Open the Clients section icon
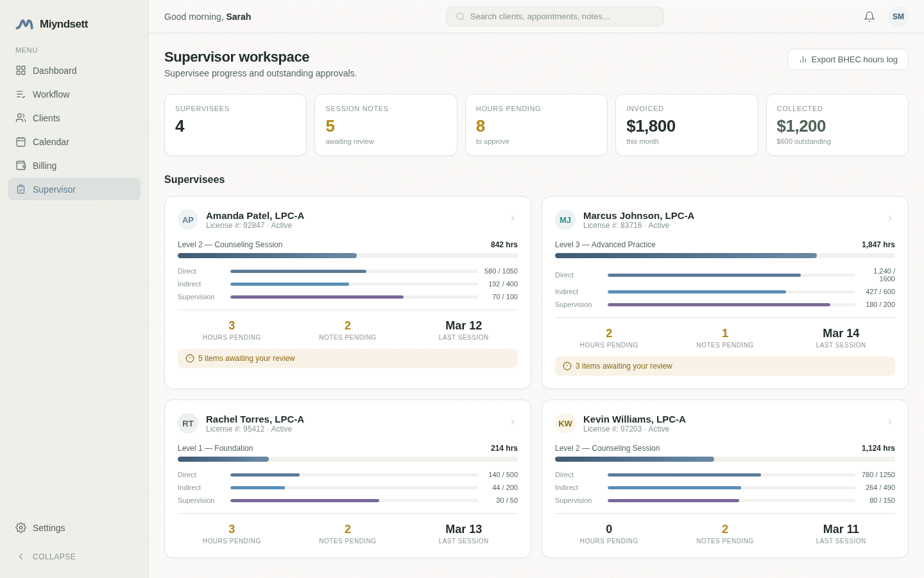This screenshot has width=924, height=578. (x=20, y=118)
